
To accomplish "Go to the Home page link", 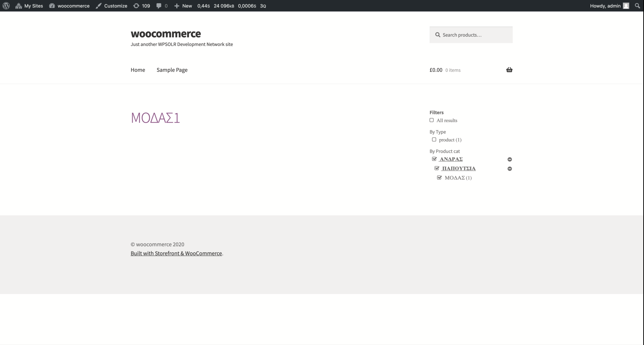I will coord(138,70).
